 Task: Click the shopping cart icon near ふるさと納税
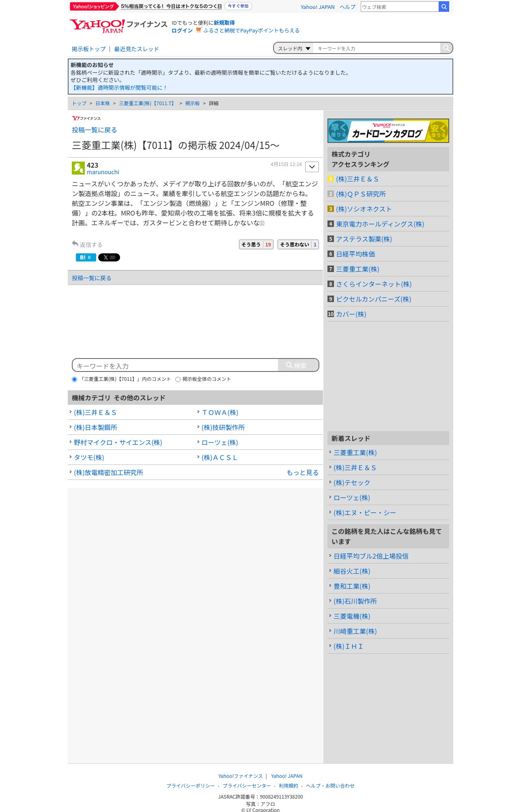pyautogui.click(x=198, y=30)
